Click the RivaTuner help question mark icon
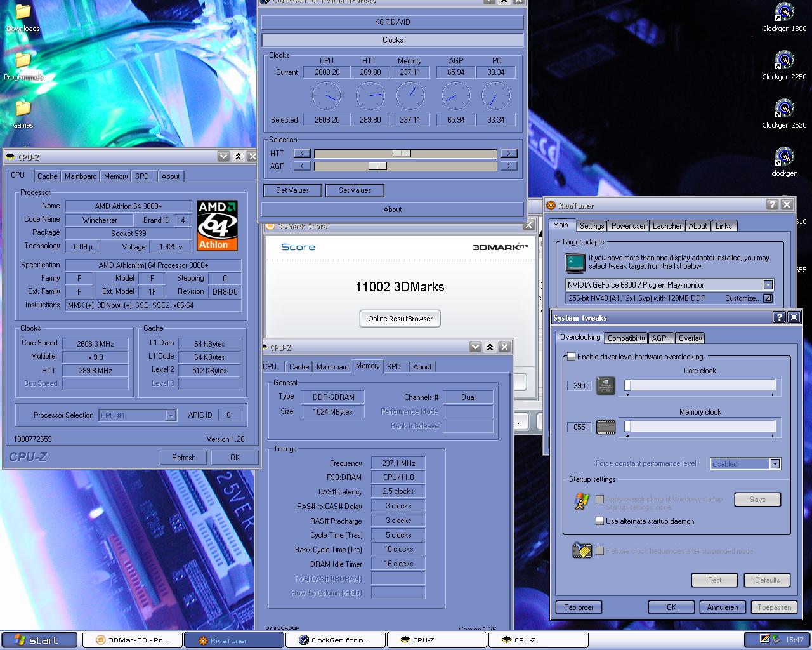The image size is (812, 650). tap(772, 204)
